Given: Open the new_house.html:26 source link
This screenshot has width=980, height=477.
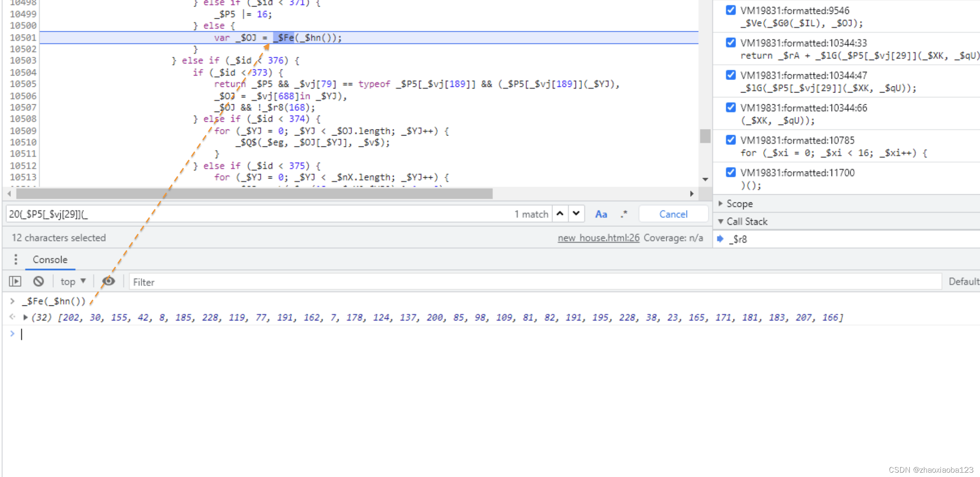Looking at the screenshot, I should 598,238.
